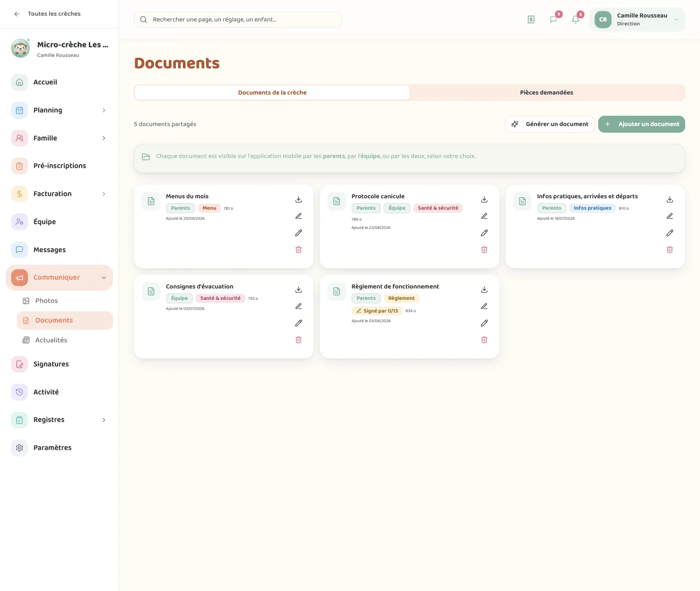The height and width of the screenshot is (591, 700).
Task: Select the Documents de la crèche tab
Action: tap(272, 92)
